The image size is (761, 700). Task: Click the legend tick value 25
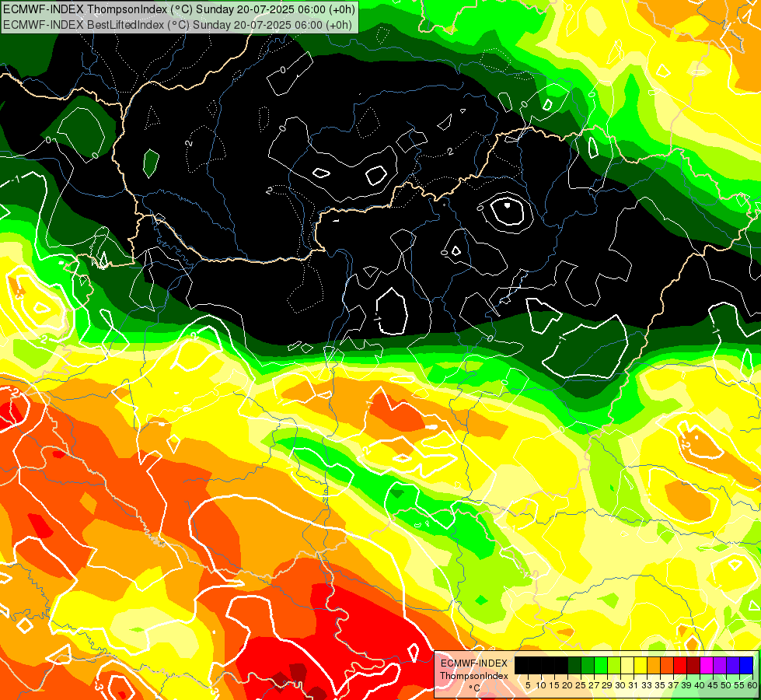[x=581, y=685]
